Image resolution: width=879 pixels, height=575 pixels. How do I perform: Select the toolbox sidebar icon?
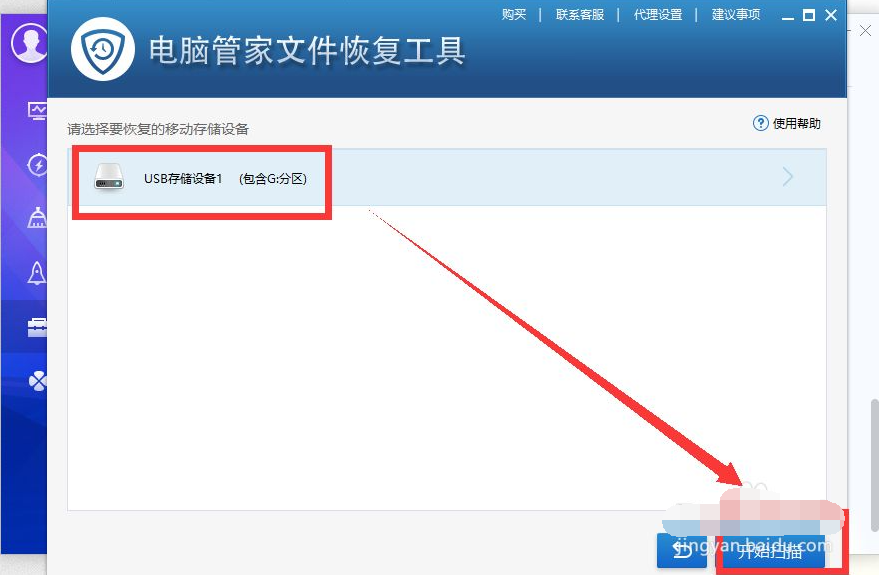(x=38, y=327)
